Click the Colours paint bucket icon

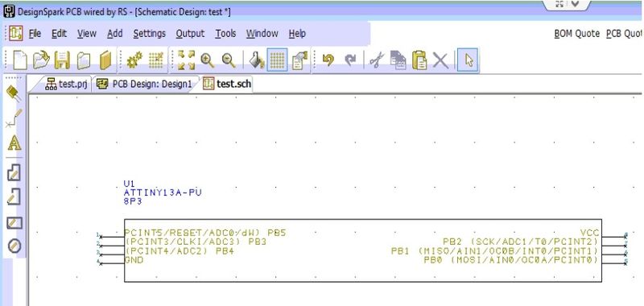[x=257, y=60]
